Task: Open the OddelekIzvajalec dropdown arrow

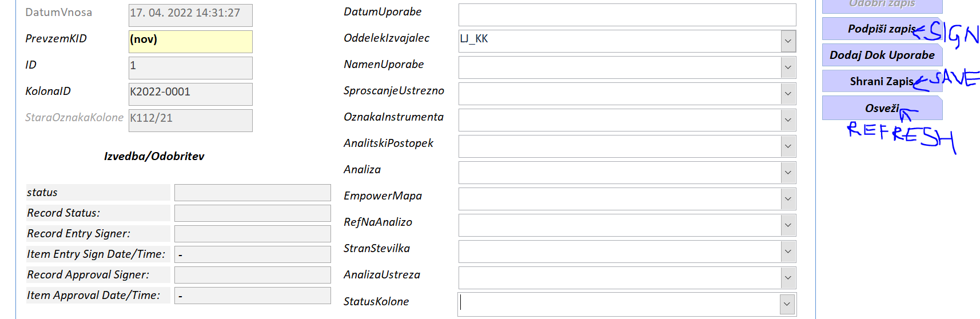Action: click(x=788, y=41)
